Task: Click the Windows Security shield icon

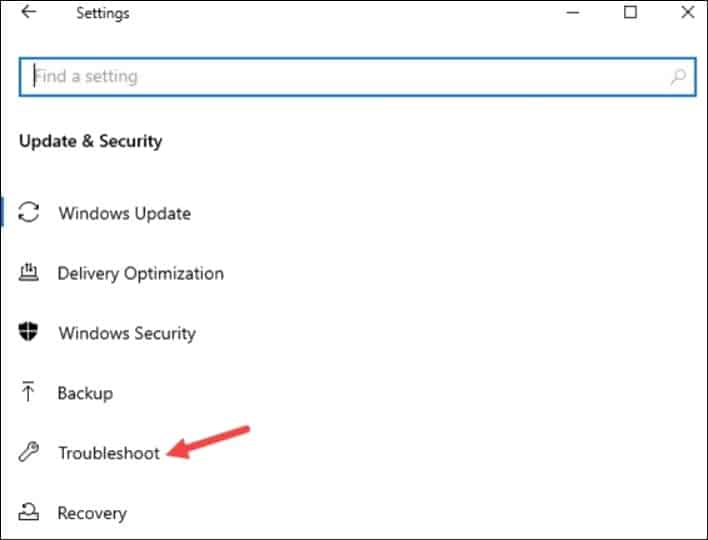Action: (x=28, y=332)
